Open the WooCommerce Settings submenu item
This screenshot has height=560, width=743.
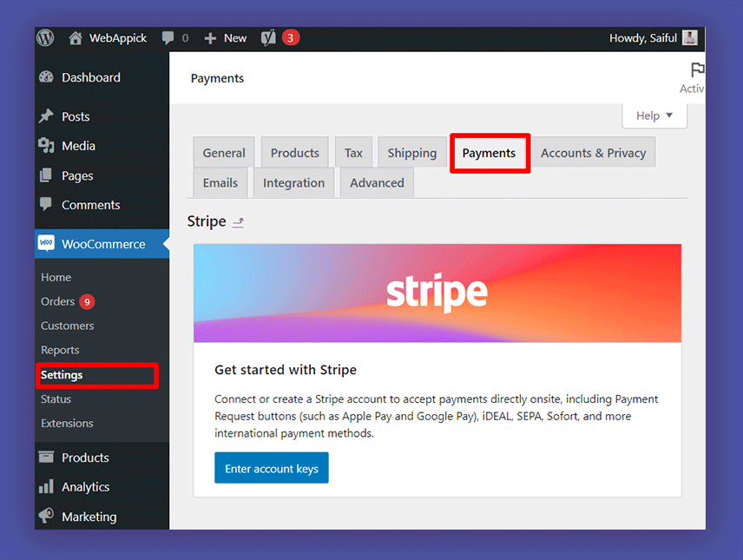click(62, 374)
